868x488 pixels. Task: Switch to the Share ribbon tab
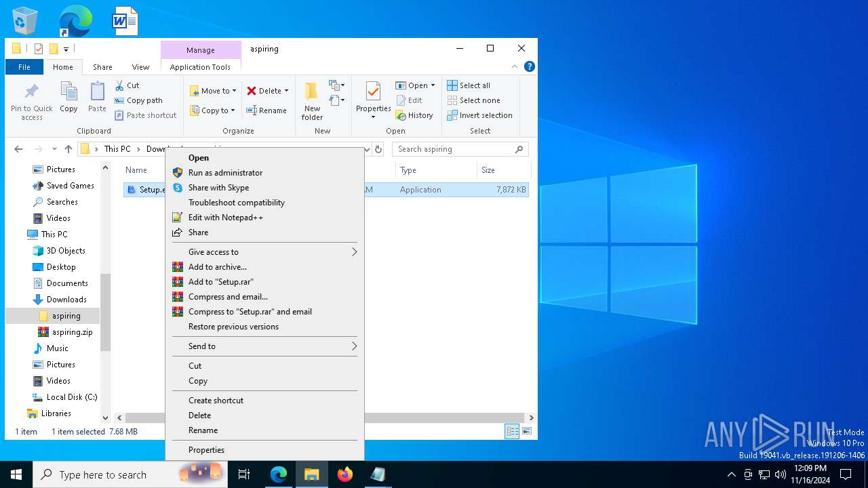tap(102, 67)
